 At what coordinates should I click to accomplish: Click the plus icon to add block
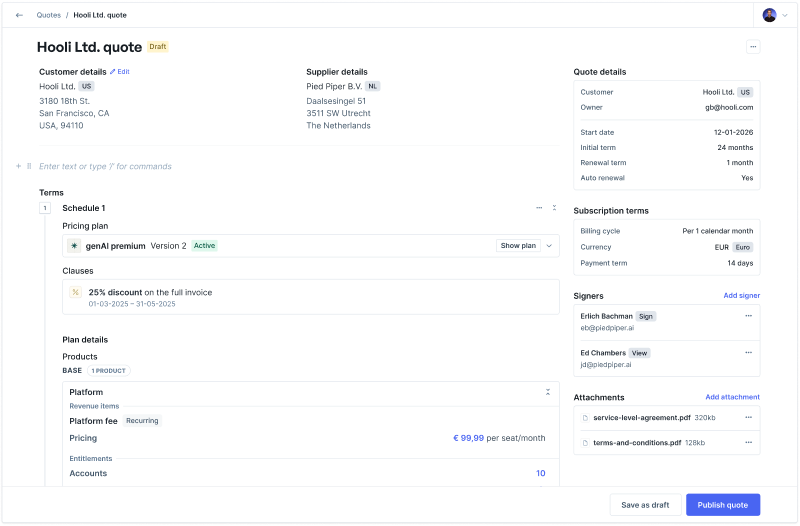pyautogui.click(x=18, y=166)
